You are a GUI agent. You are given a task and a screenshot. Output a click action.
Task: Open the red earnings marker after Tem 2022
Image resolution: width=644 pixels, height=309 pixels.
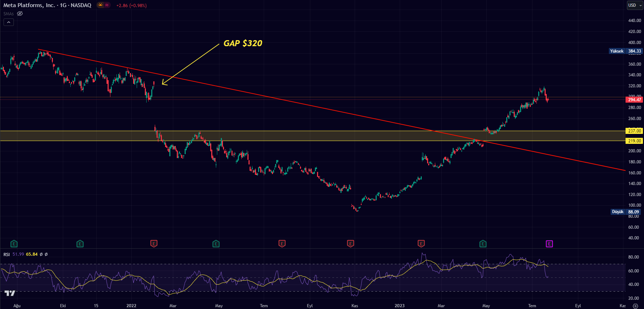282,244
